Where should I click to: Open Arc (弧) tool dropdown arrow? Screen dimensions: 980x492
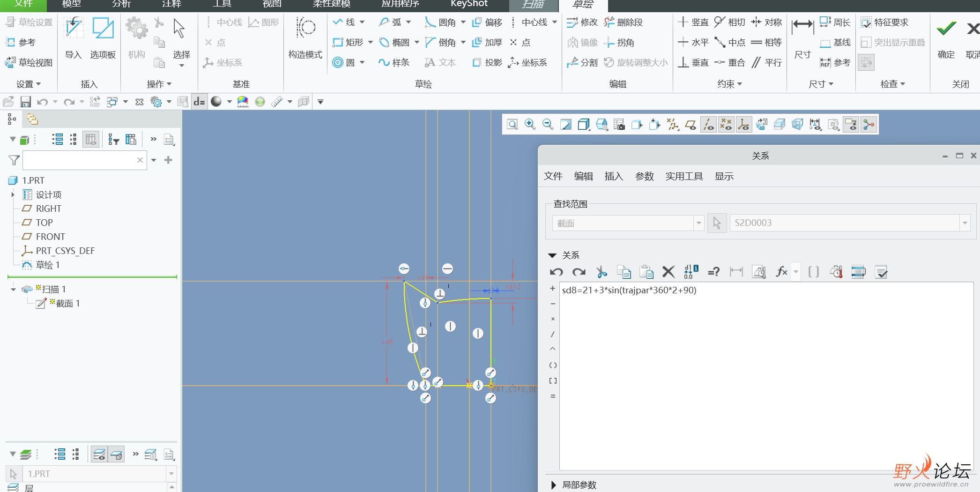(x=408, y=22)
